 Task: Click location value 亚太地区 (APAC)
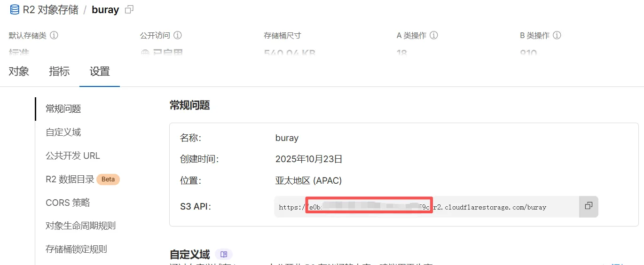point(308,181)
